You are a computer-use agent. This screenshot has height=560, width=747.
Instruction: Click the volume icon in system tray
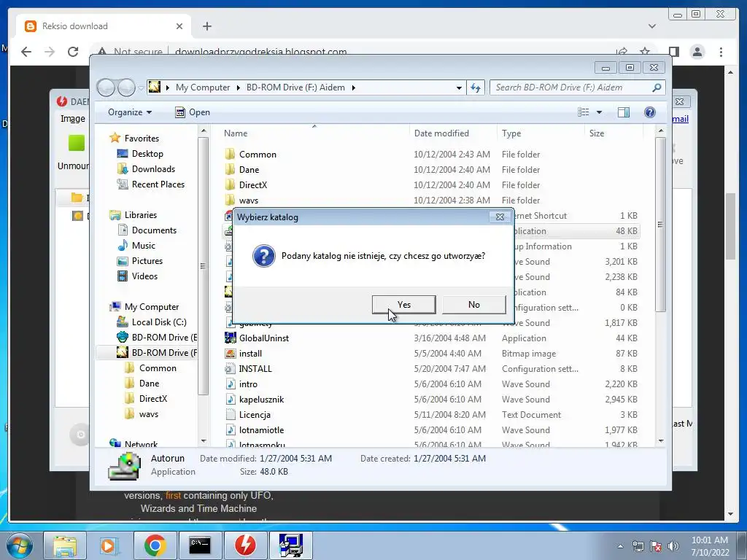point(673,546)
